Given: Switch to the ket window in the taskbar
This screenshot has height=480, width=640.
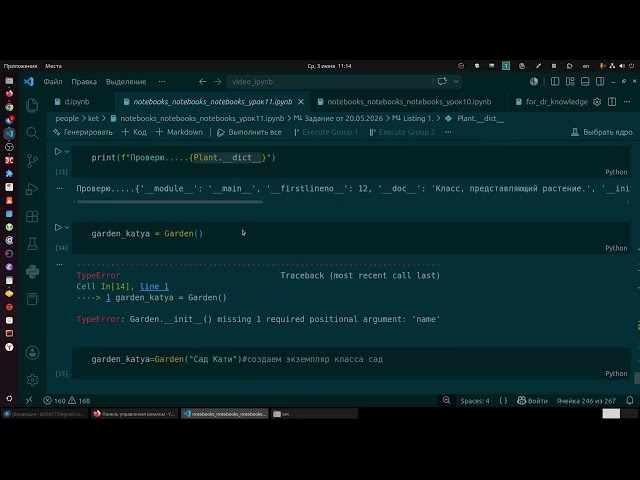Looking at the screenshot, I should (313, 414).
